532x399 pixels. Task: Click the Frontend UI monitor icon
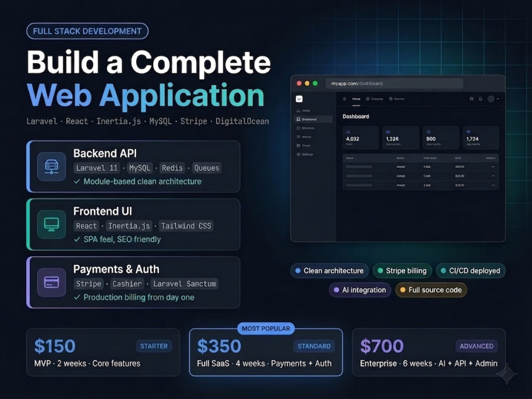(x=52, y=225)
